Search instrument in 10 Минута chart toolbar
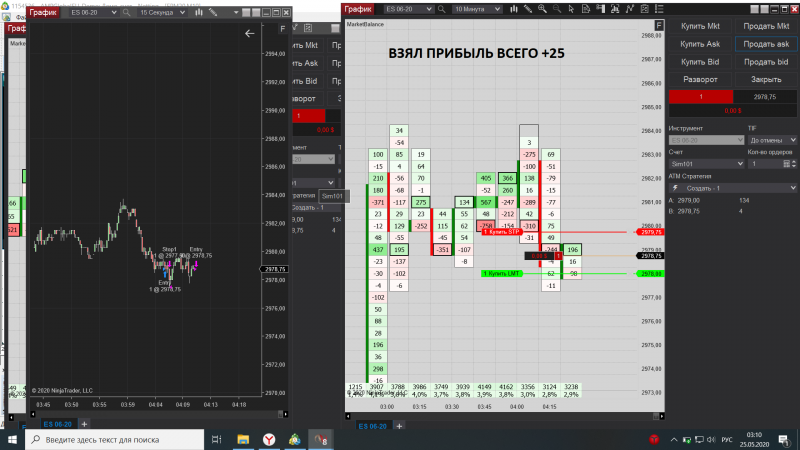The image size is (800, 450). [x=441, y=9]
